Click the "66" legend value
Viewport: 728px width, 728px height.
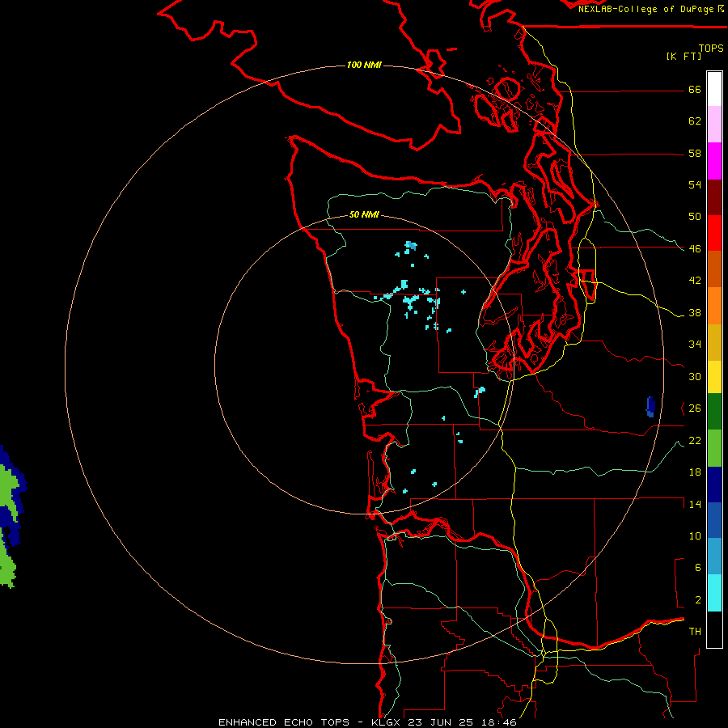[695, 90]
